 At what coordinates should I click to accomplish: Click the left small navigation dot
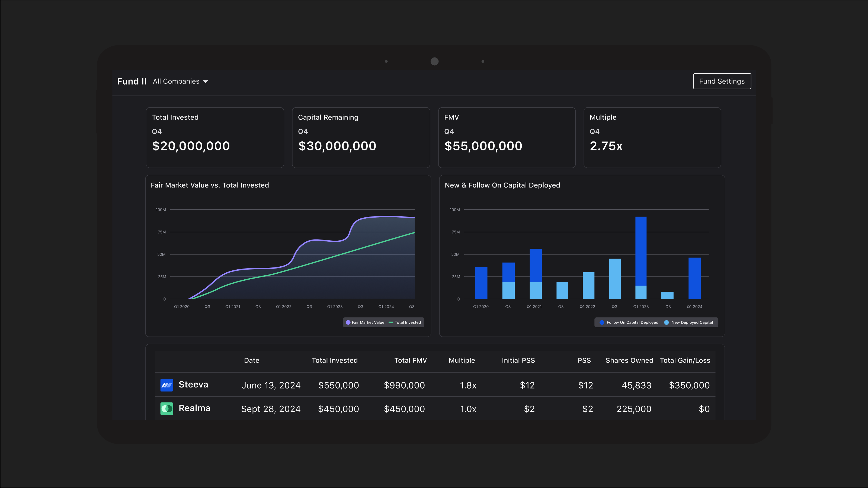(386, 61)
